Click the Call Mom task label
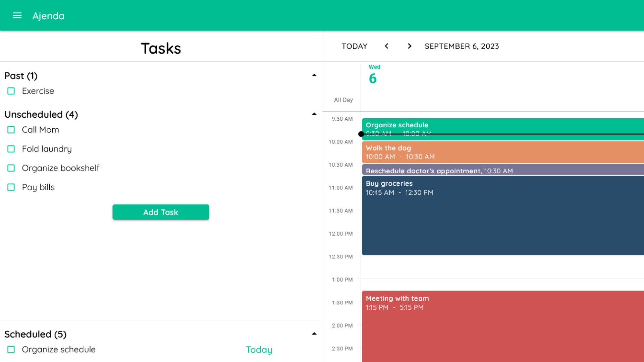 pyautogui.click(x=41, y=130)
